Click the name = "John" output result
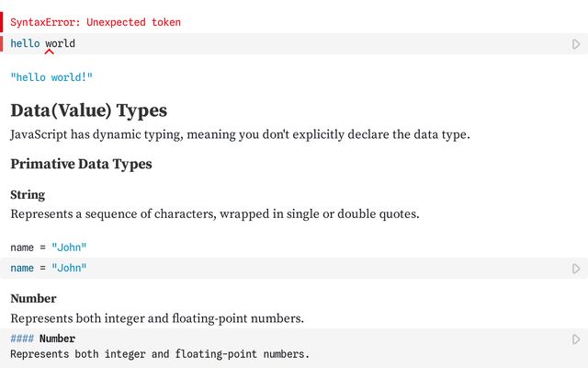The width and height of the screenshot is (588, 368). (x=49, y=247)
